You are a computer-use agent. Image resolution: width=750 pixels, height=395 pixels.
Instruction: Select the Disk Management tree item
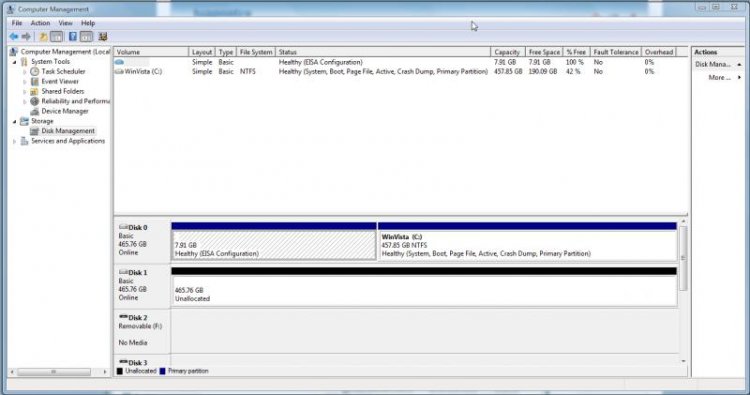tap(67, 131)
